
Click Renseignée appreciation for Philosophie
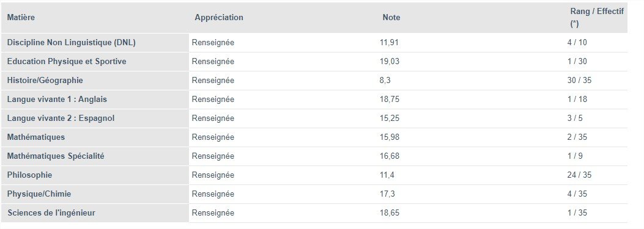(x=213, y=175)
